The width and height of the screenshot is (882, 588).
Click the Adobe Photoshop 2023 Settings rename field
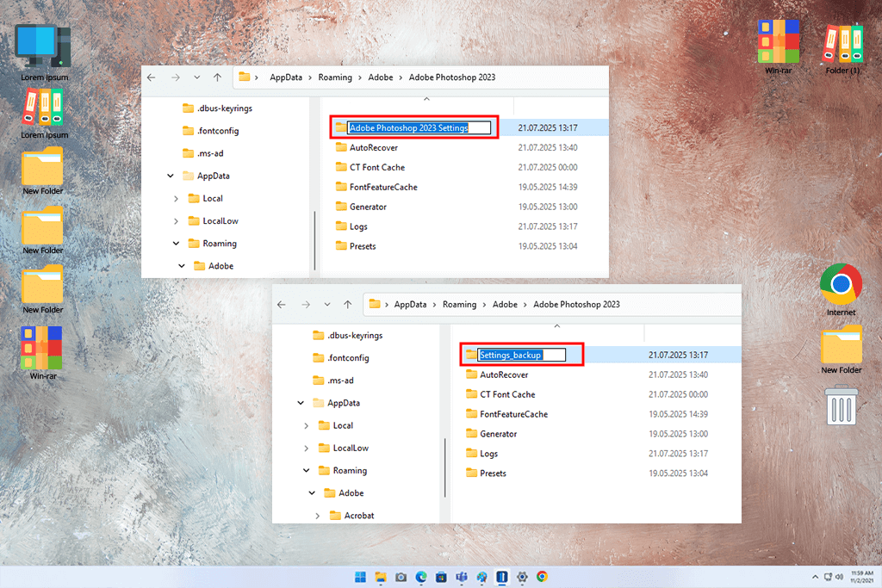coord(419,127)
